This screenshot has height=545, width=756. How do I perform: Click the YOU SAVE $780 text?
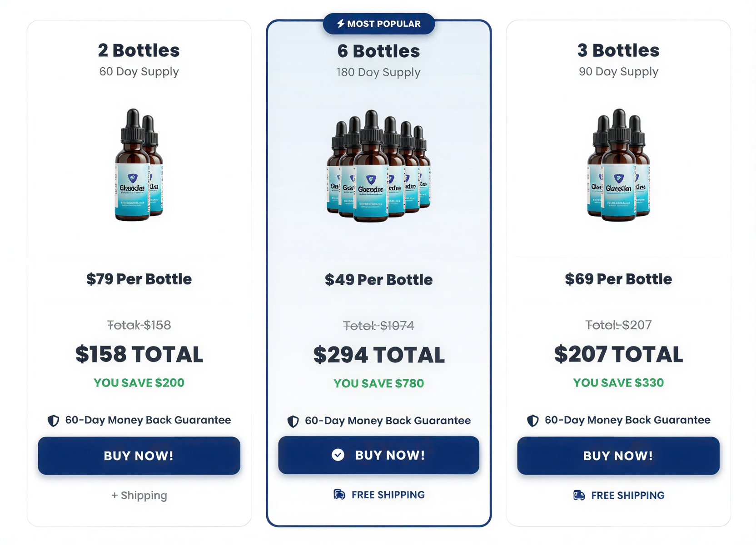378,383
